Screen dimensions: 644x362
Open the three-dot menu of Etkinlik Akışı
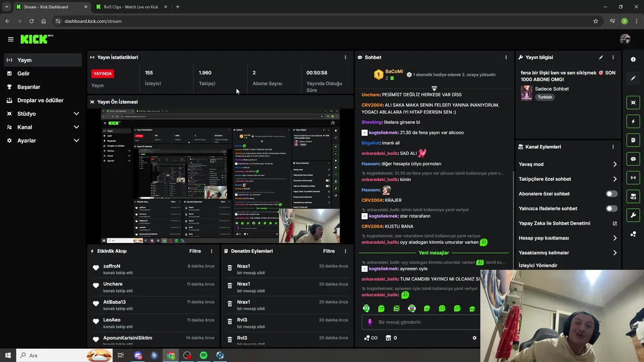coord(211,251)
